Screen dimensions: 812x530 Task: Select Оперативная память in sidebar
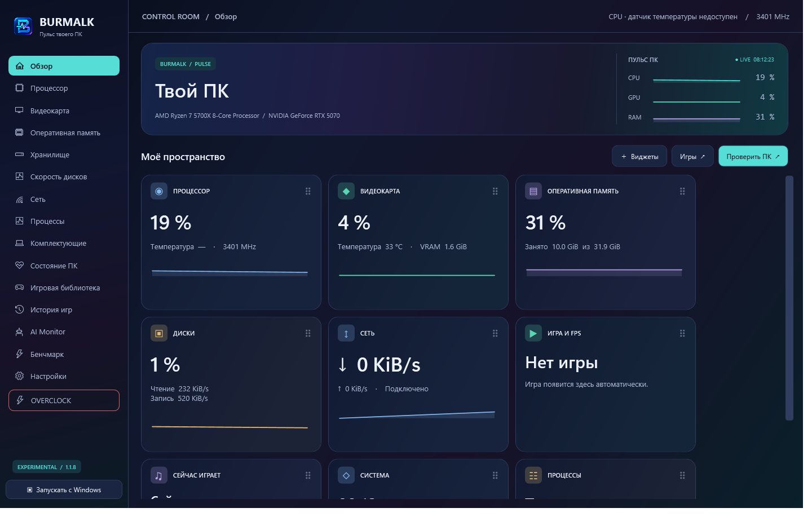(x=64, y=132)
